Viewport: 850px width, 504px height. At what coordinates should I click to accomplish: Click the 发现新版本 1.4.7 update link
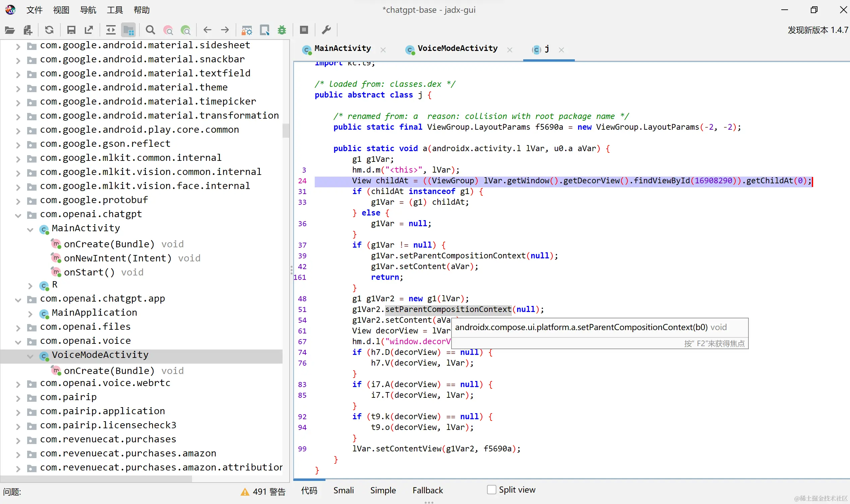pyautogui.click(x=818, y=30)
